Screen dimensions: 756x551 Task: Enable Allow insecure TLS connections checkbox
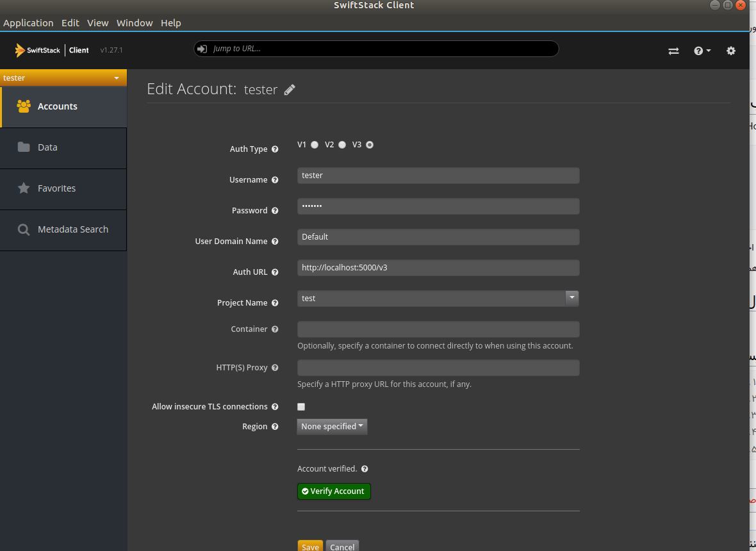(x=301, y=407)
